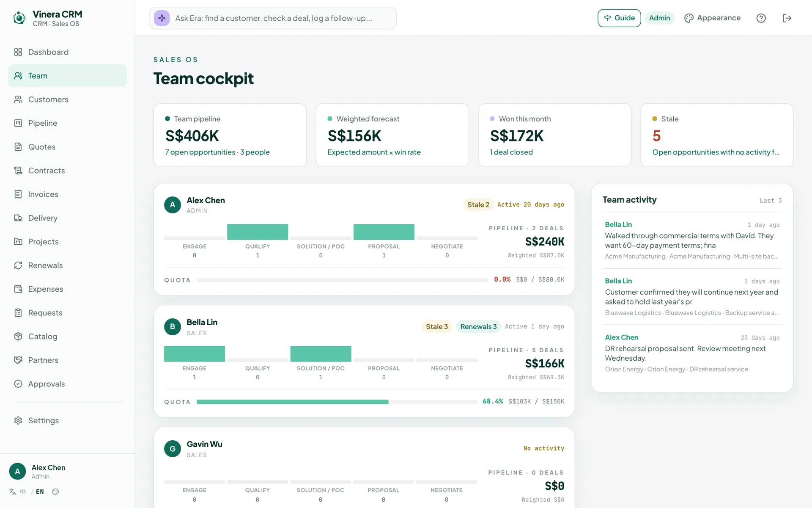Screen dimensions: 812x508
Task: Click the logout arrow icon
Action: click(787, 18)
